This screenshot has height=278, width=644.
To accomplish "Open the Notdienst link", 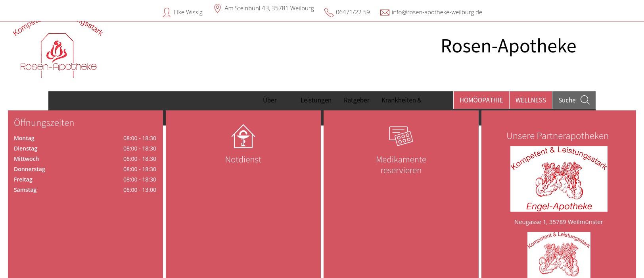I will (x=243, y=160).
